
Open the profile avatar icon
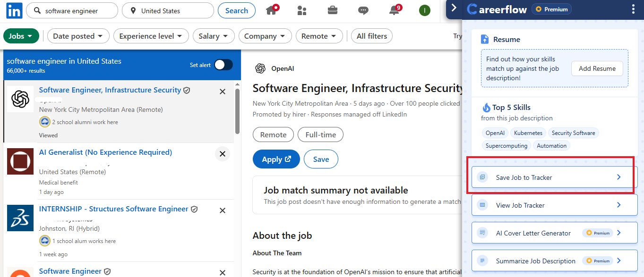point(425,10)
